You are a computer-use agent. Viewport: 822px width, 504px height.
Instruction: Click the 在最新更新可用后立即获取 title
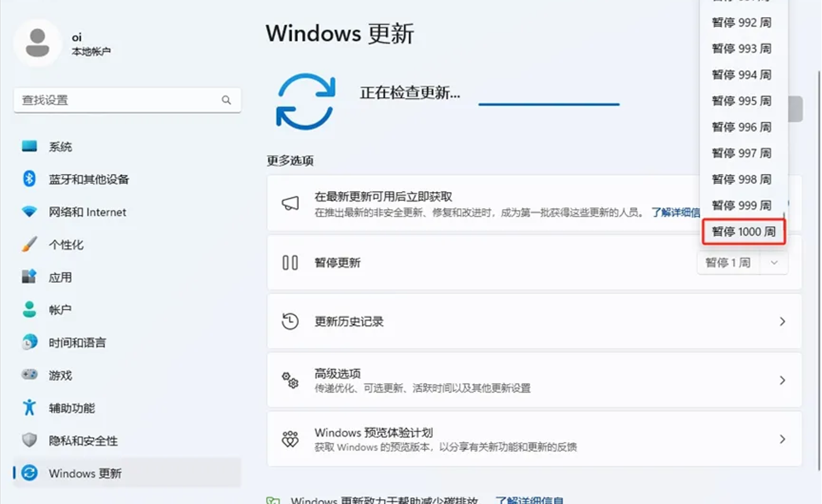(x=384, y=197)
